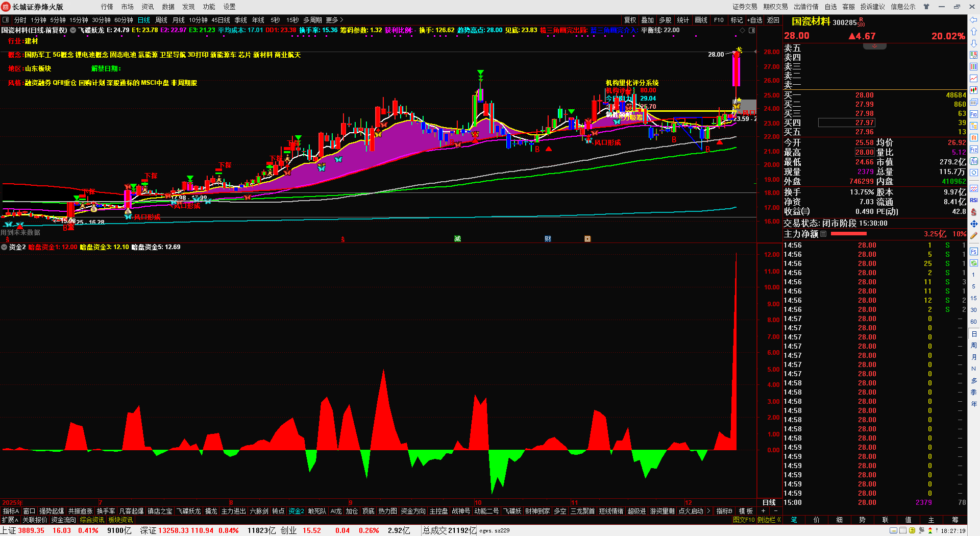
Task: Click the 综合资讯 tab link
Action: point(92,520)
